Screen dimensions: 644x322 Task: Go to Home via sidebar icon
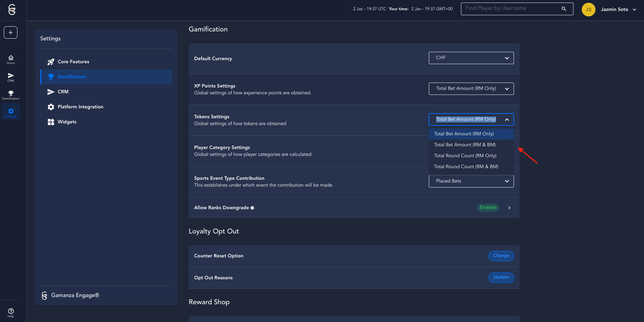pyautogui.click(x=11, y=59)
